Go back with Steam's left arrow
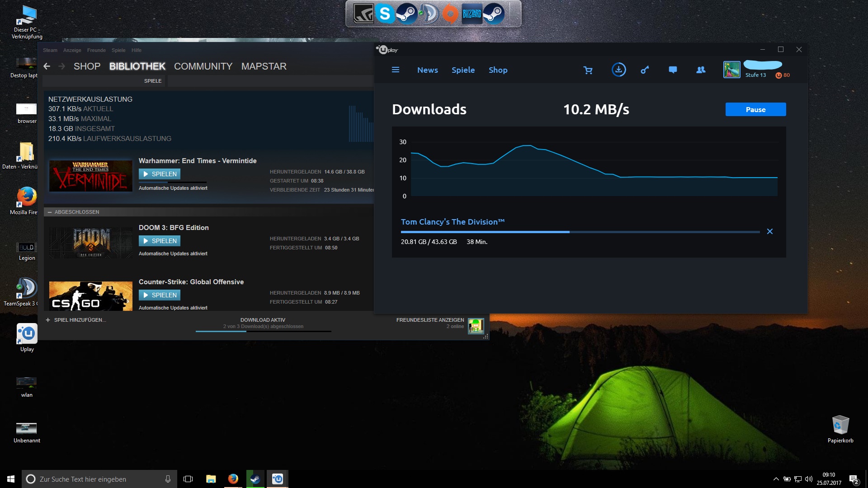Image resolution: width=868 pixels, height=488 pixels. point(47,66)
